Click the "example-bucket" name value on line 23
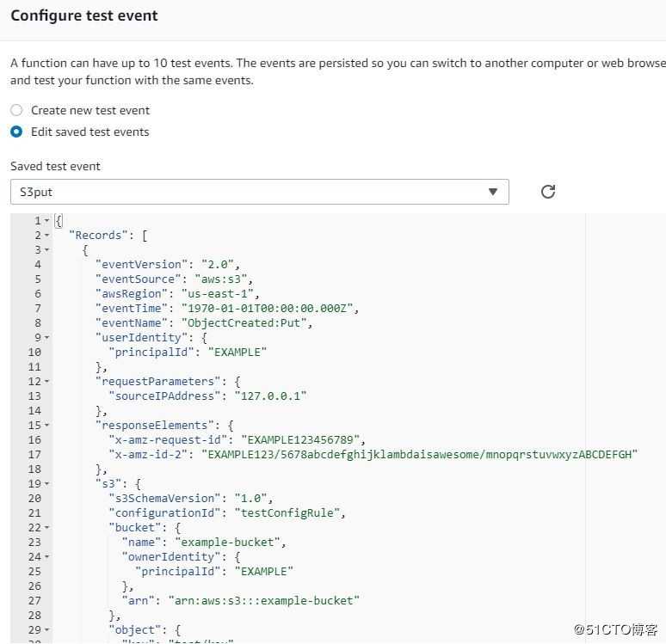Screen dimensions: 666x644 228,543
